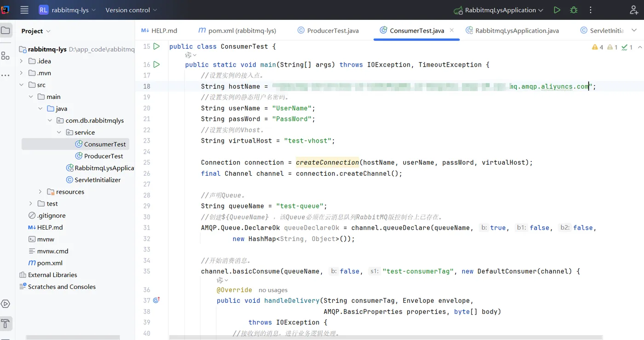The height and width of the screenshot is (340, 644).
Task: Expand the External Libraries node
Action: [48, 275]
